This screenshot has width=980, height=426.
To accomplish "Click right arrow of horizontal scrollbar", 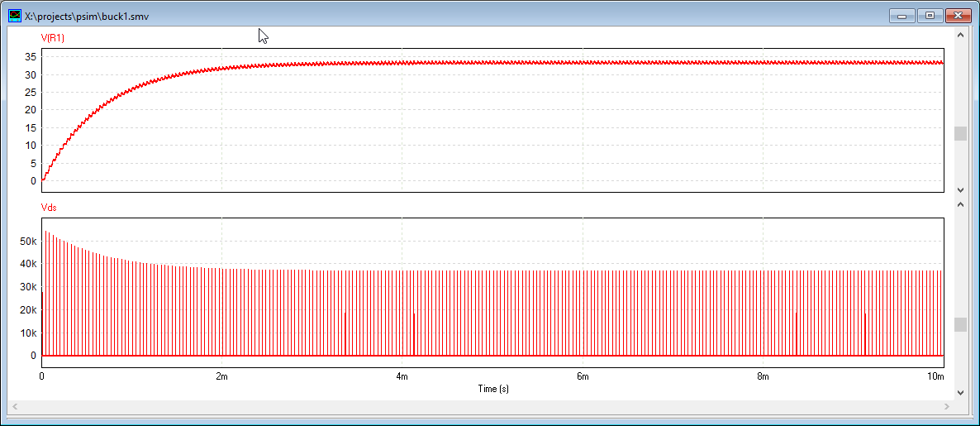I will (946, 407).
